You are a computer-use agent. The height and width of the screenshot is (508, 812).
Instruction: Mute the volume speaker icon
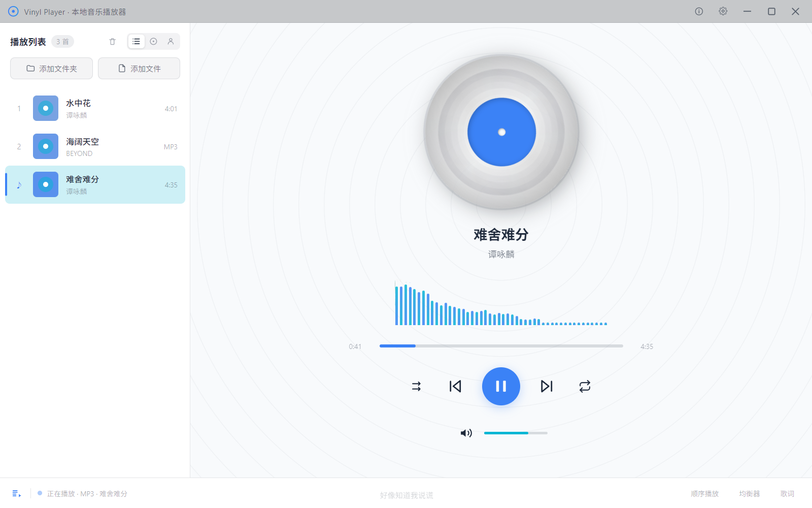pyautogui.click(x=466, y=433)
